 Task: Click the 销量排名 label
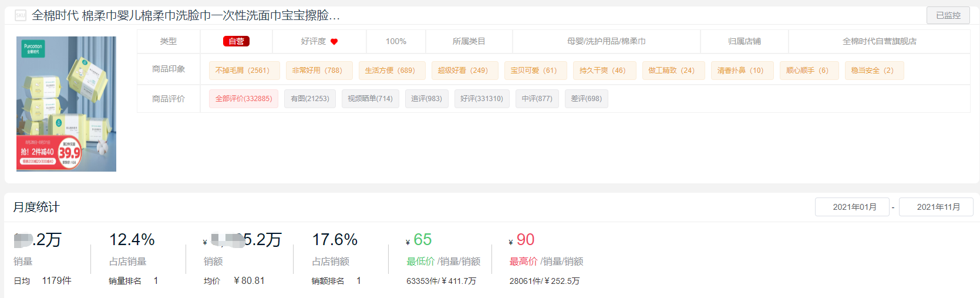(125, 281)
